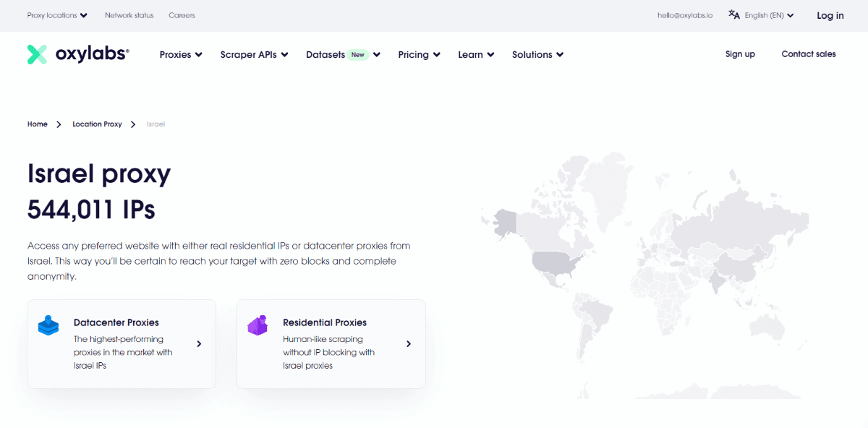Open the Network status link

[x=129, y=15]
